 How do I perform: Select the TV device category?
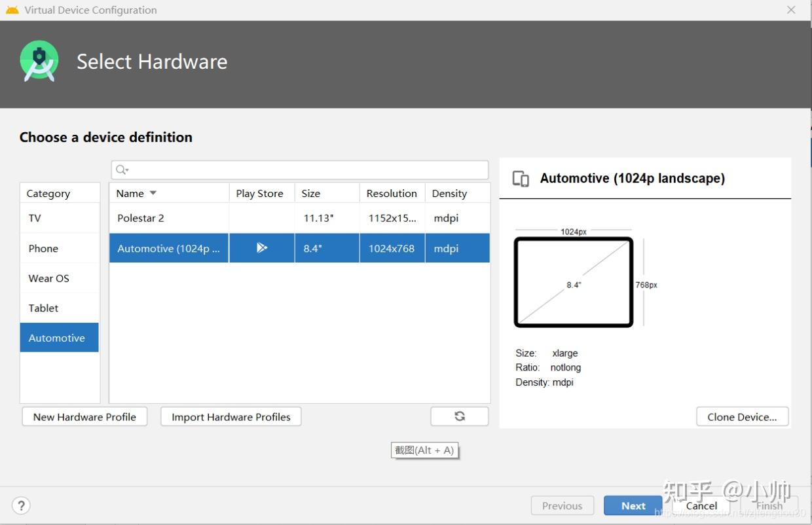pos(34,218)
